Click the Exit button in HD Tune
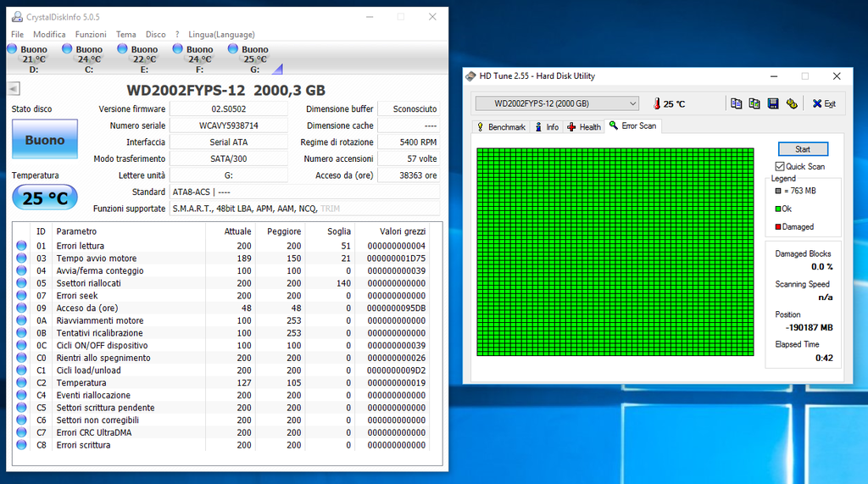The width and height of the screenshot is (868, 484). 824,103
